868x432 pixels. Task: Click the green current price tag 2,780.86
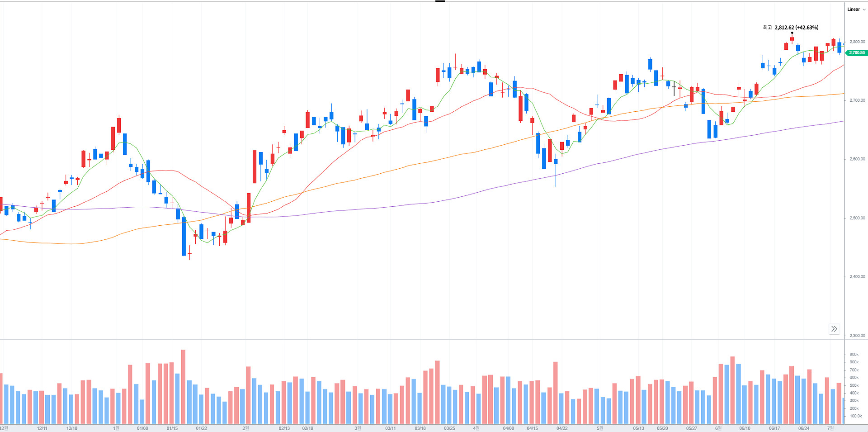pos(856,53)
